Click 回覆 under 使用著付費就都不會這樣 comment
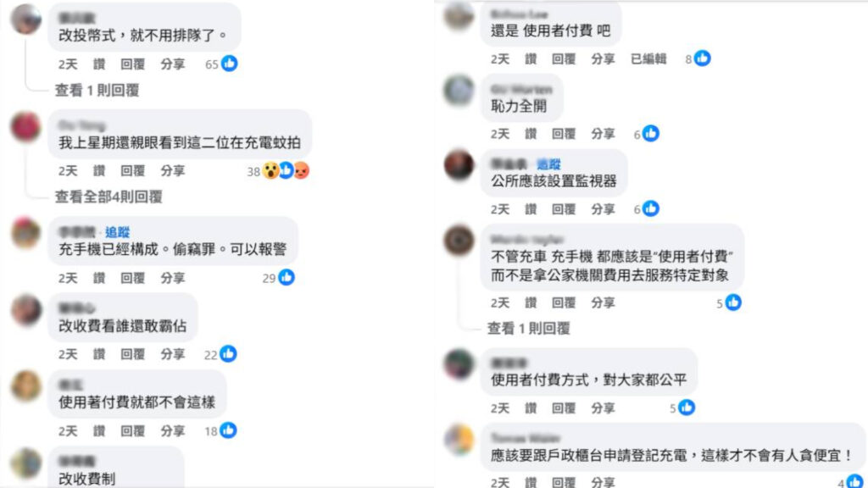This screenshot has width=868, height=488. point(133,430)
